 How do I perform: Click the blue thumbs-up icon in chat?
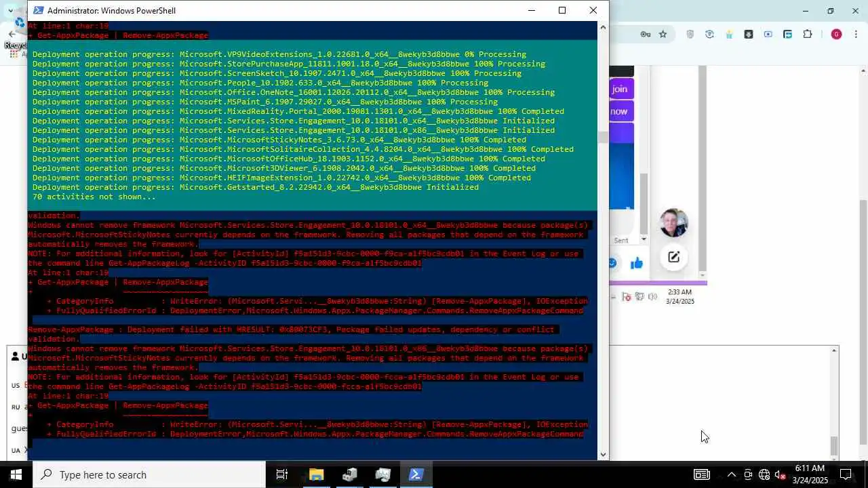pos(637,263)
